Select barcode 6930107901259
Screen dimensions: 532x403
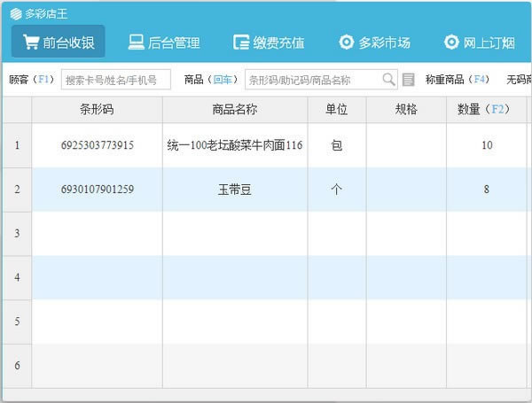click(x=98, y=190)
